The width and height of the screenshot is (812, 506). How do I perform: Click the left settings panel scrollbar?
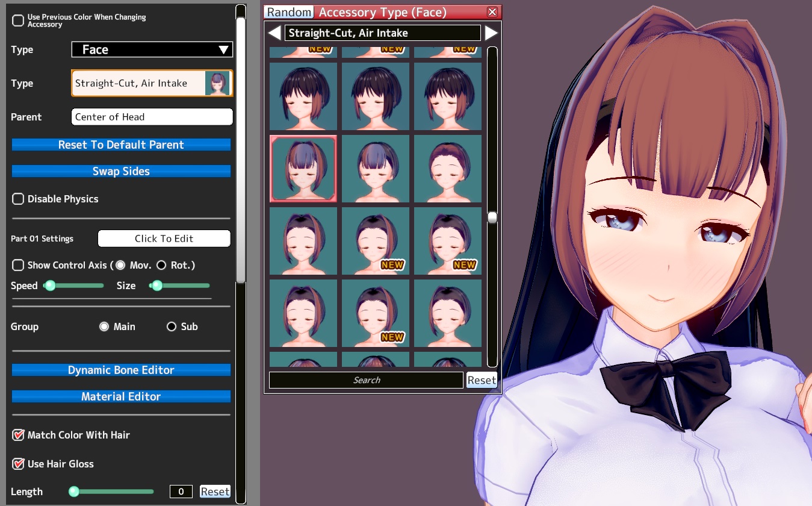click(x=241, y=149)
